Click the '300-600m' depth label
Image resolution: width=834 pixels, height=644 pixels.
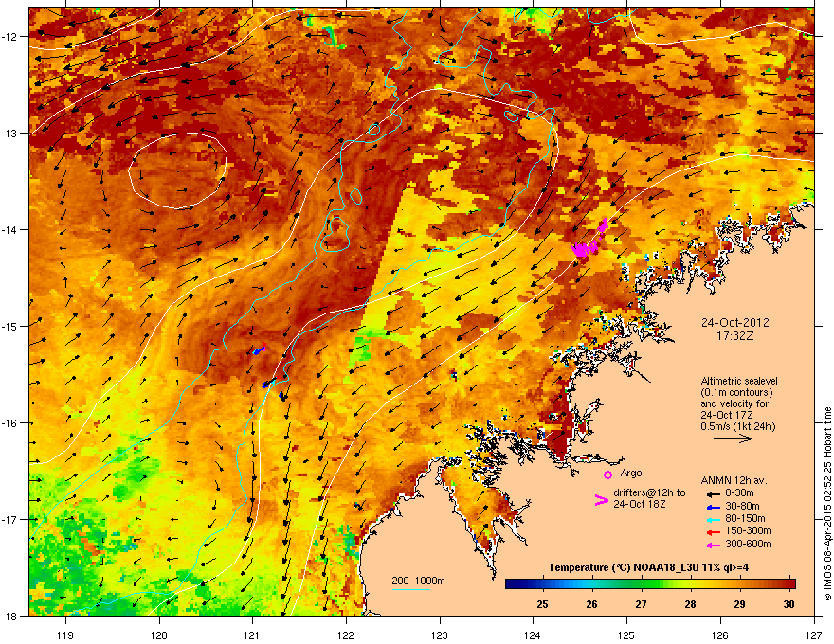pos(748,544)
